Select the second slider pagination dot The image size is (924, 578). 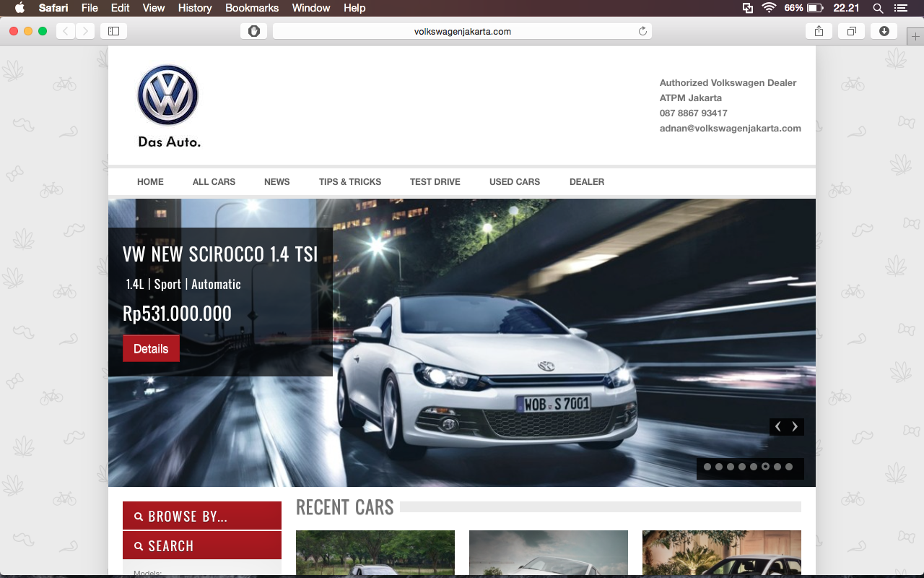719,467
